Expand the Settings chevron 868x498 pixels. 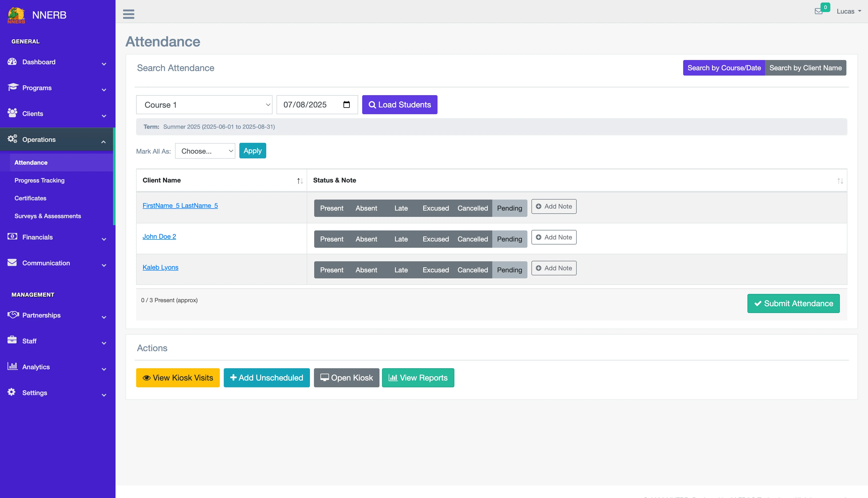pyautogui.click(x=104, y=395)
